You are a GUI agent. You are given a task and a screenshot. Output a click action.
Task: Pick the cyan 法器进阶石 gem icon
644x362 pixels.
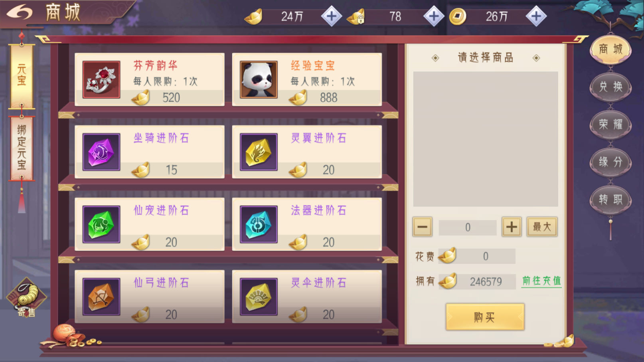click(259, 224)
